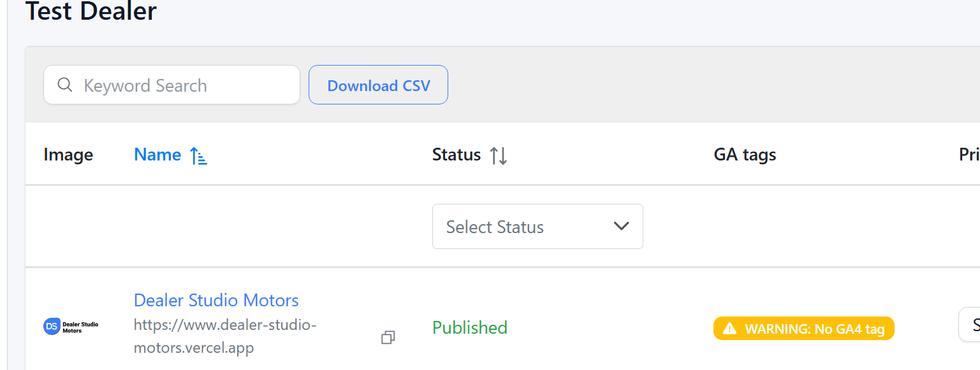The height and width of the screenshot is (370, 980).
Task: Sort by the Name column header
Action: [x=157, y=155]
